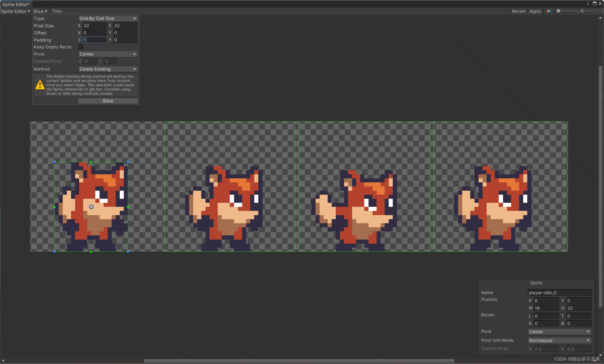Viewport: 604px width, 364px height.
Task: Open the Pivot Unit Mode dropdown
Action: pos(559,340)
